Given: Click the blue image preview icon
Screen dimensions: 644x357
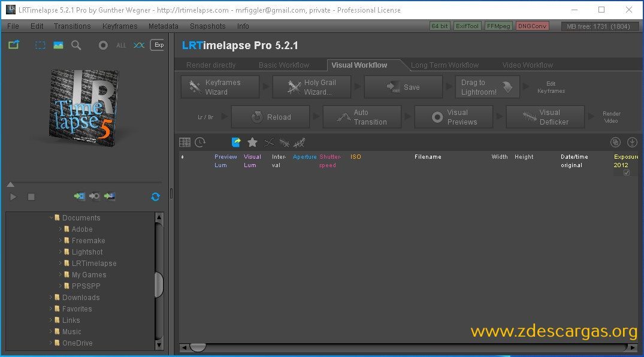Looking at the screenshot, I should click(x=58, y=45).
